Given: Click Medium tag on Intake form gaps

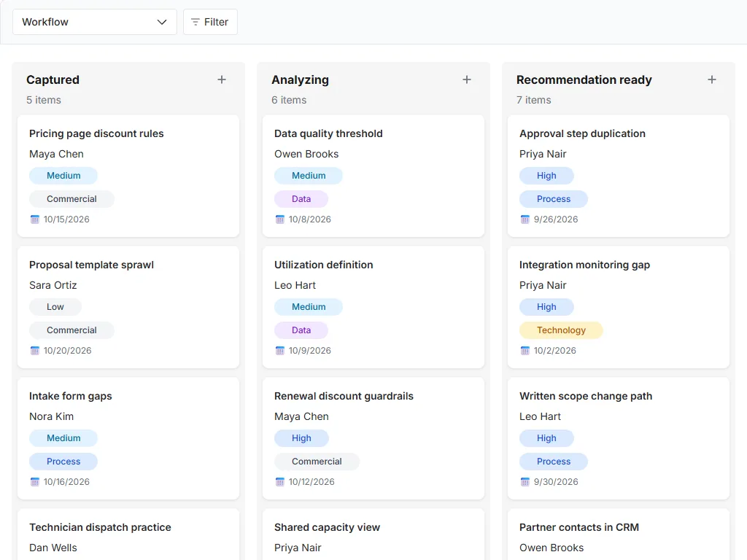Looking at the screenshot, I should coord(63,438).
